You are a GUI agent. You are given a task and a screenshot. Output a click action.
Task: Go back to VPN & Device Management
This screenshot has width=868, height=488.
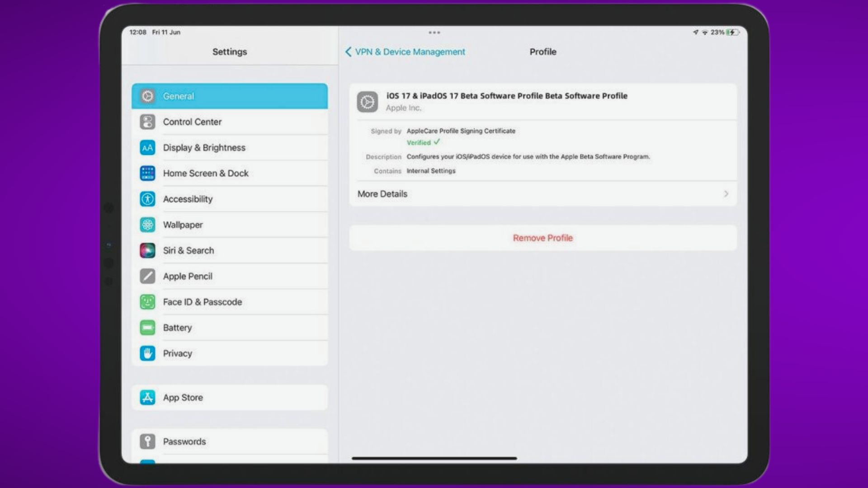point(406,52)
